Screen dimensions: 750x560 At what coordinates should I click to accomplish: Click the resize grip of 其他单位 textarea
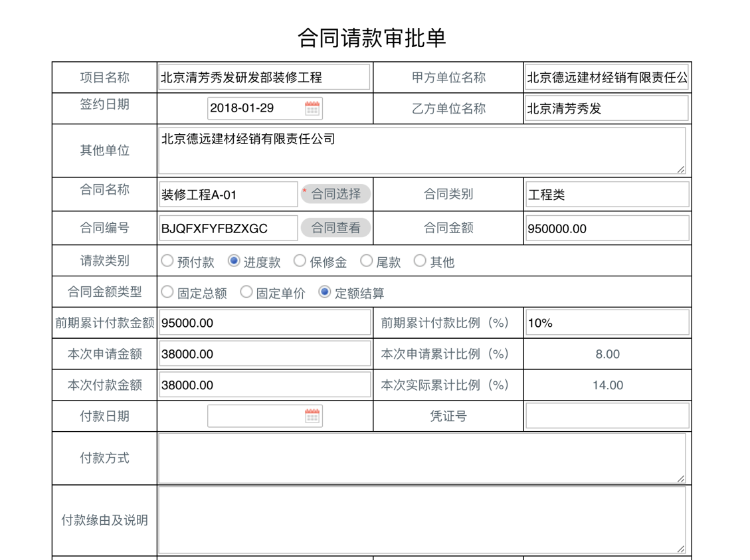(x=682, y=171)
